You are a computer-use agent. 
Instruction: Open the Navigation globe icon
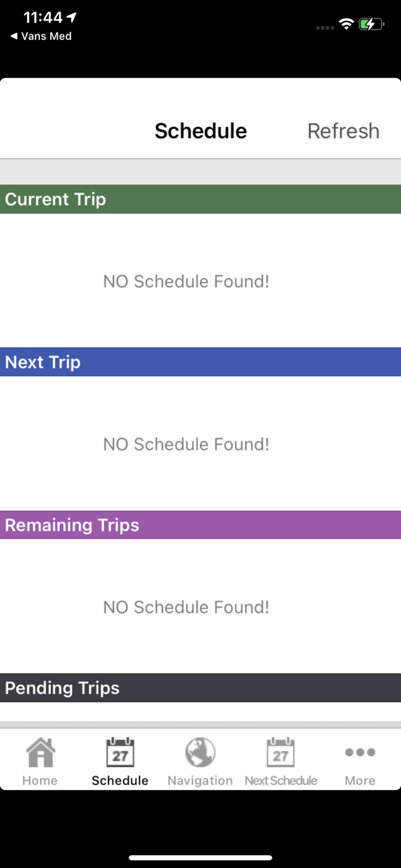200,752
